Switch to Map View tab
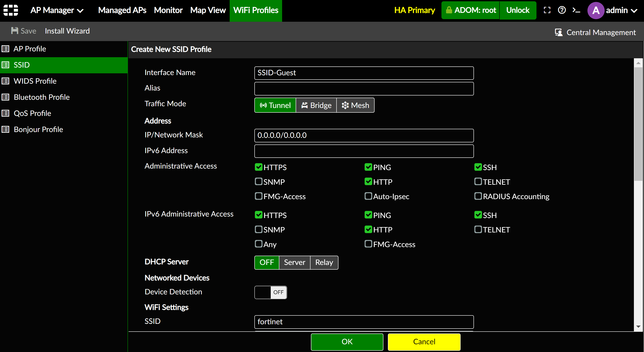644x352 pixels. click(x=208, y=10)
